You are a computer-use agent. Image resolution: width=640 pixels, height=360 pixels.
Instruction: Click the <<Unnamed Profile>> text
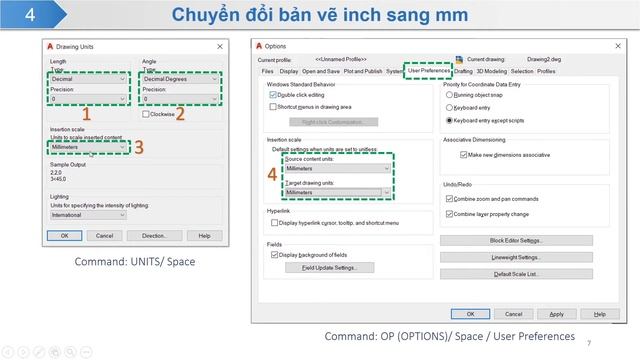click(341, 59)
